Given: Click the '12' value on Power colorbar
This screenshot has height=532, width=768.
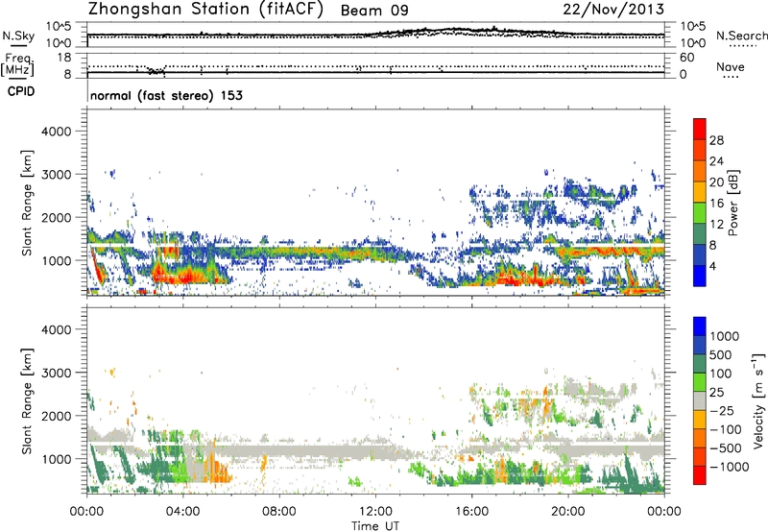Looking at the screenshot, I should click(x=716, y=225).
